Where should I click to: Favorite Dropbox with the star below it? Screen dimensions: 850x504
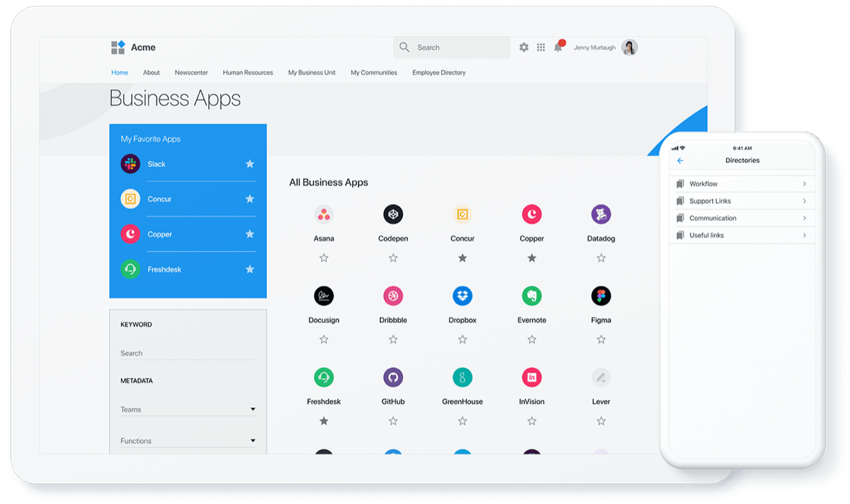click(463, 340)
